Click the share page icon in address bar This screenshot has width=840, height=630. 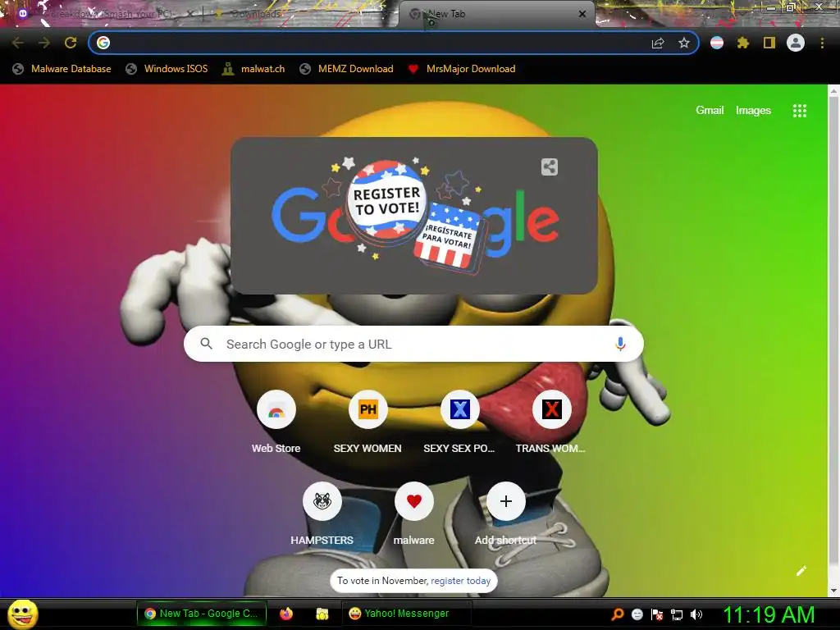658,43
